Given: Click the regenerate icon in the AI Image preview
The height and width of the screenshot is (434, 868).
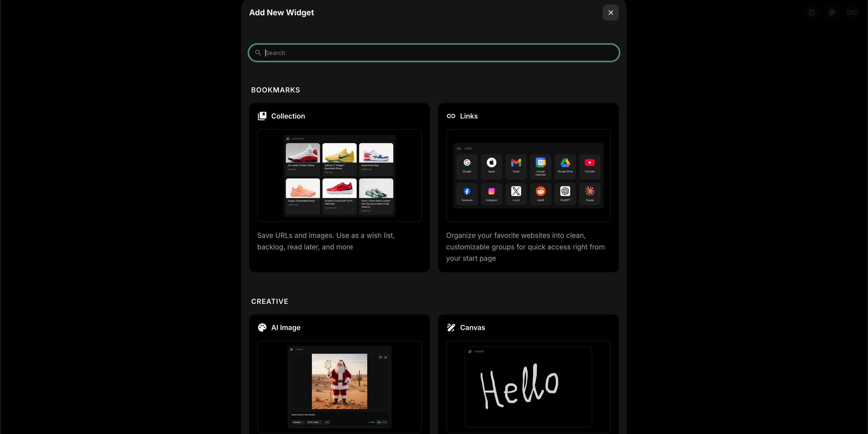Looking at the screenshot, I should pyautogui.click(x=380, y=357).
